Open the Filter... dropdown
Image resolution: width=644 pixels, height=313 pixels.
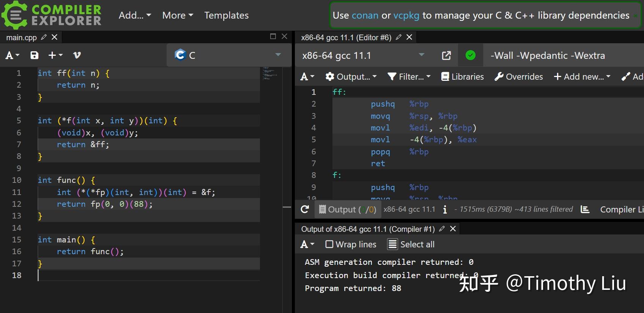[x=409, y=77]
